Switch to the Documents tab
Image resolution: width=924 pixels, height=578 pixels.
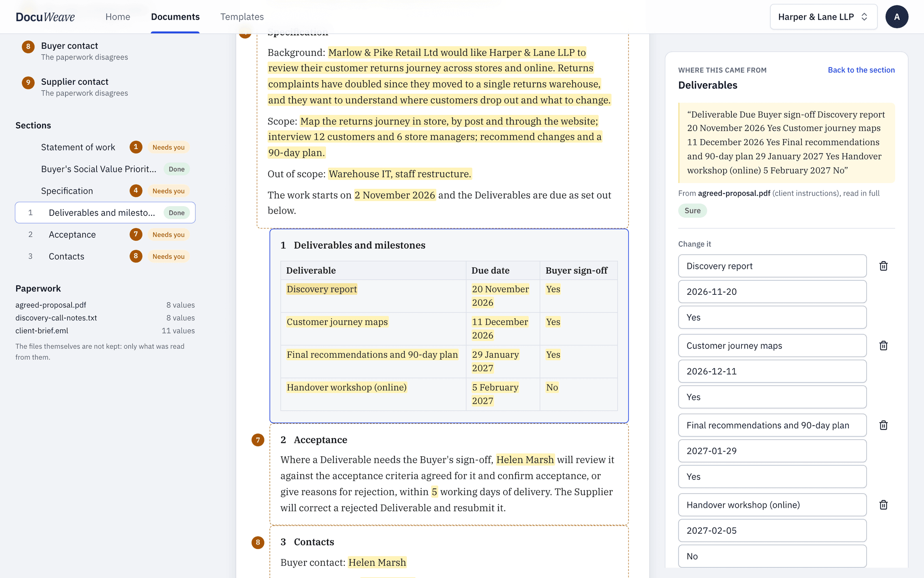tap(175, 17)
